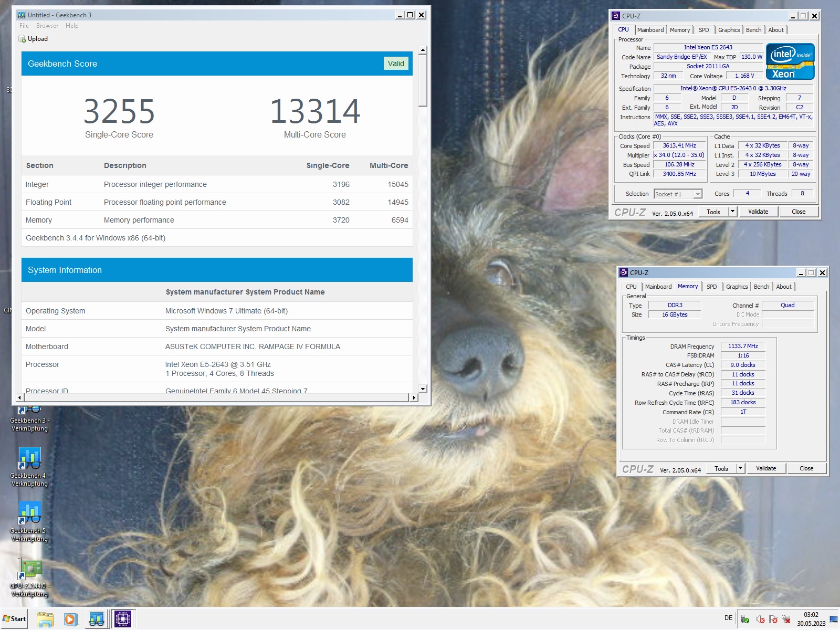Open the Windows Start button
This screenshot has width=840, height=630.
[14, 619]
